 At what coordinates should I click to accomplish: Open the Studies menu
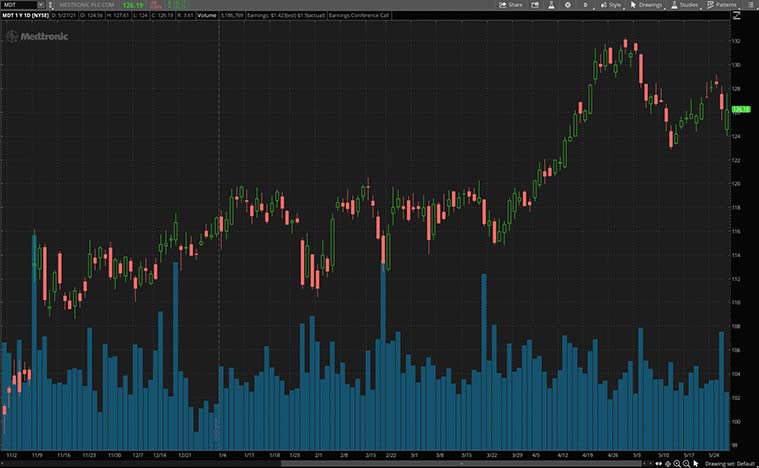click(684, 5)
